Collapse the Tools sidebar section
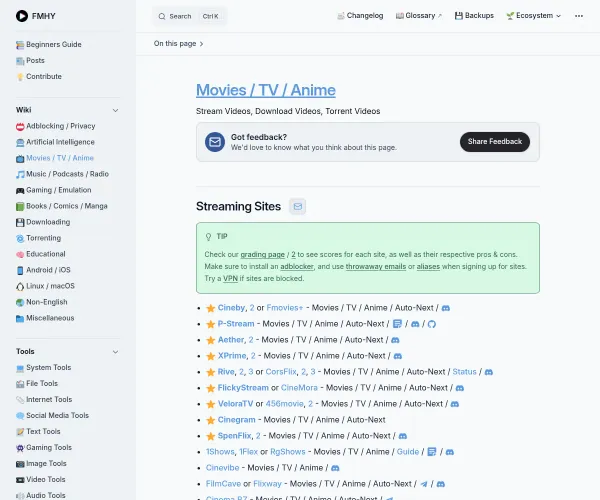Viewport: 600px width, 500px height. (x=115, y=352)
